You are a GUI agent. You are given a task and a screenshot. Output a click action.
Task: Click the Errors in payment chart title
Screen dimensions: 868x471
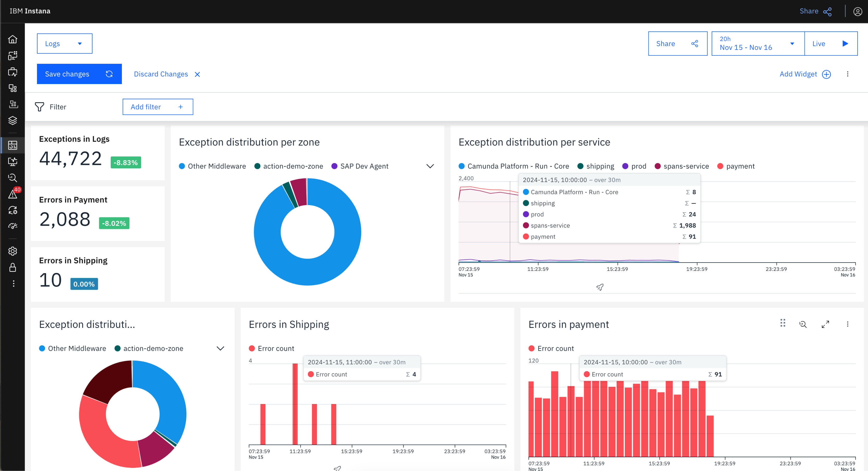tap(569, 324)
